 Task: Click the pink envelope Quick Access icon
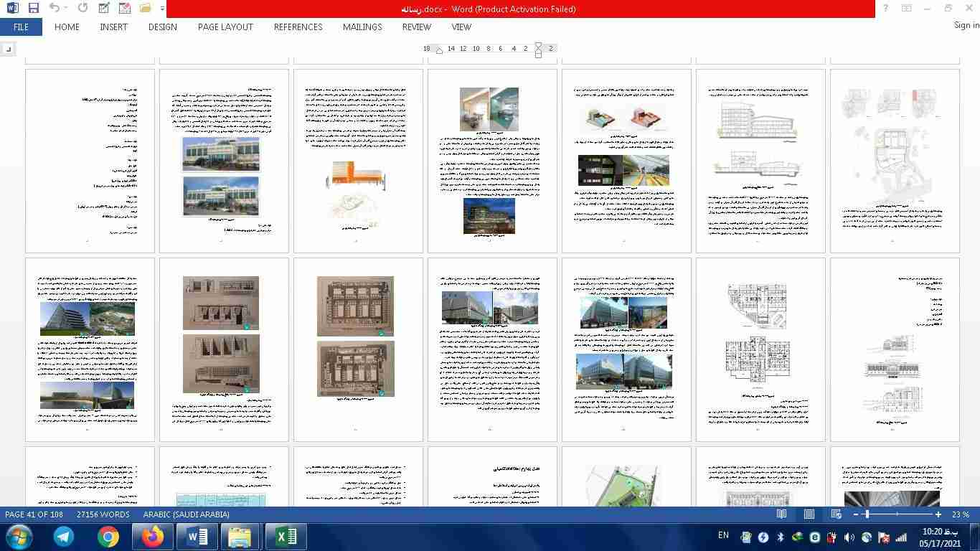125,9
